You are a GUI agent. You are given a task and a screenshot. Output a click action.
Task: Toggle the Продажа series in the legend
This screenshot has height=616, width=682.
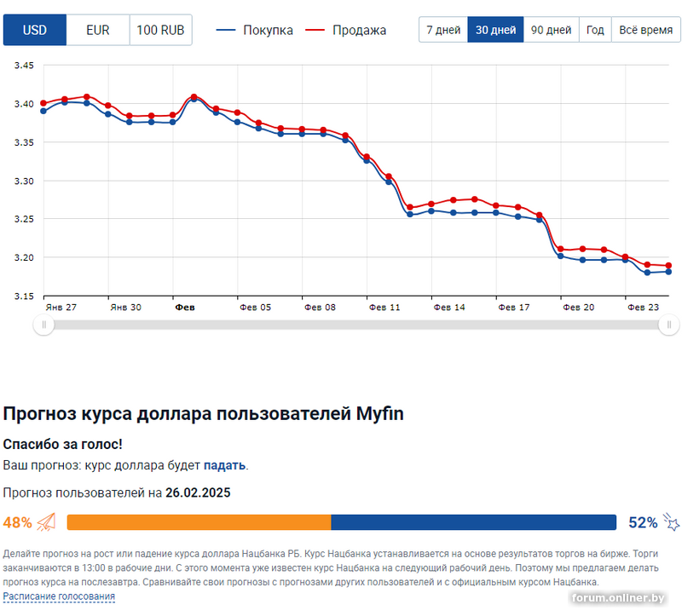pyautogui.click(x=345, y=30)
